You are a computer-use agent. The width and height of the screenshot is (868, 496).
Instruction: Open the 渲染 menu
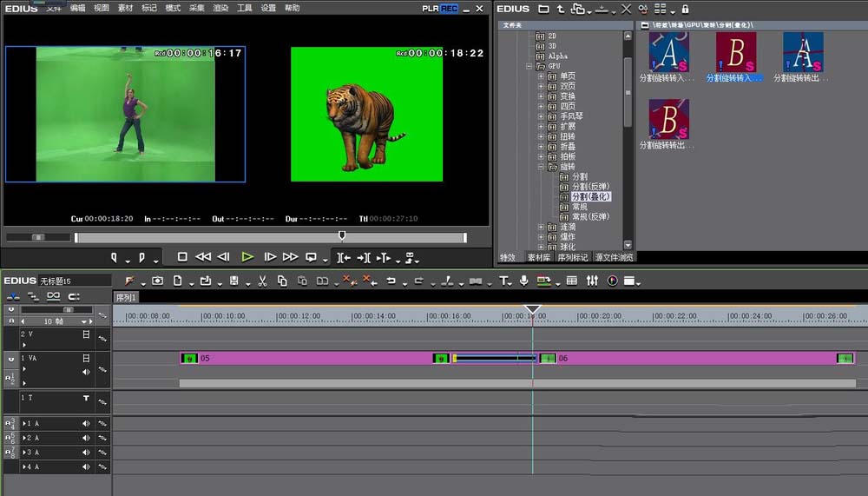(x=220, y=8)
